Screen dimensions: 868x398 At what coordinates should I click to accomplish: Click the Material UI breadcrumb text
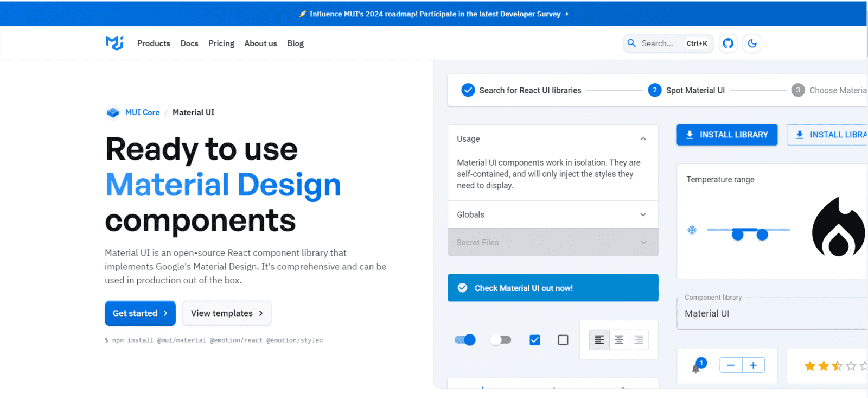click(x=193, y=112)
